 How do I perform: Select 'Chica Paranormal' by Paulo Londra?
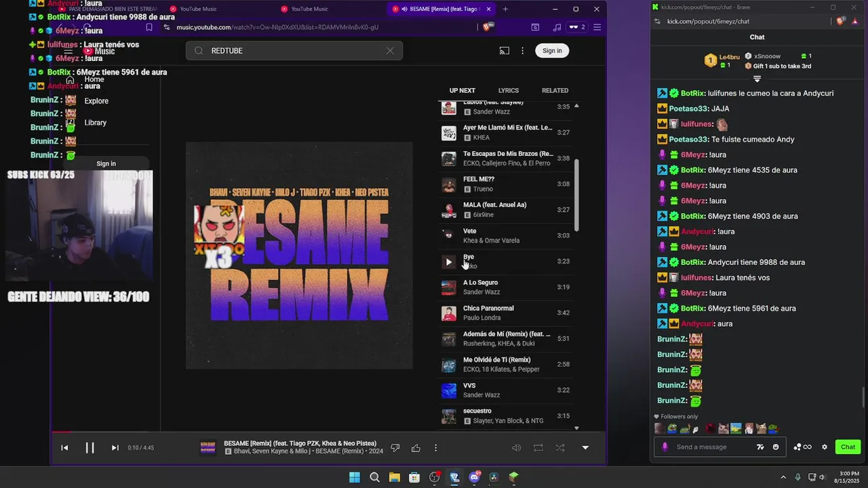[505, 312]
